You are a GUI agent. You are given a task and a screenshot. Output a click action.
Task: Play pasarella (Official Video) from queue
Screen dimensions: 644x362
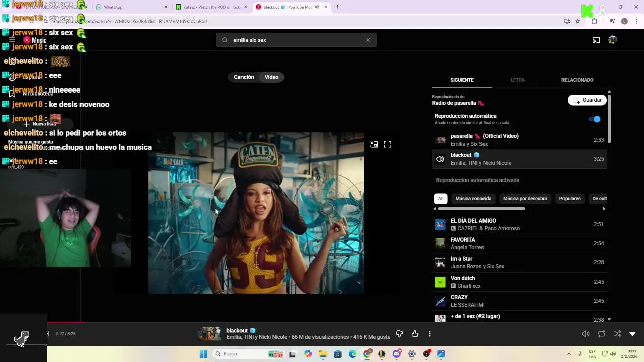point(519,140)
